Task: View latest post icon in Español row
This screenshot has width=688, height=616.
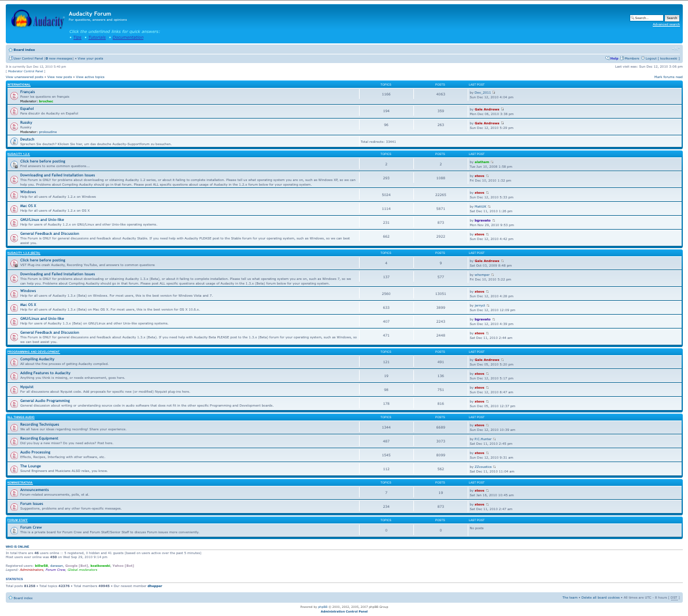Action: pyautogui.click(x=502, y=109)
